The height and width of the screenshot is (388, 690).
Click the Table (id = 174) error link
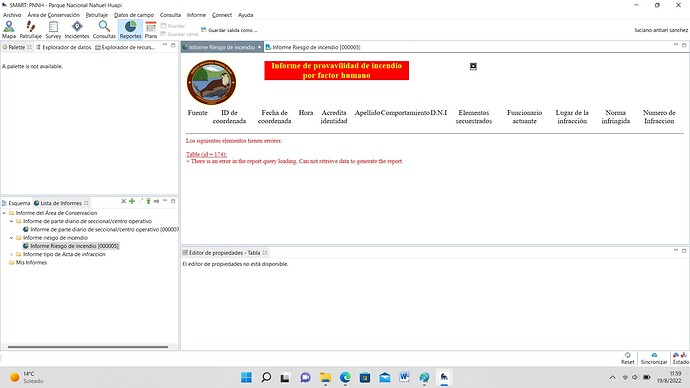(x=206, y=154)
